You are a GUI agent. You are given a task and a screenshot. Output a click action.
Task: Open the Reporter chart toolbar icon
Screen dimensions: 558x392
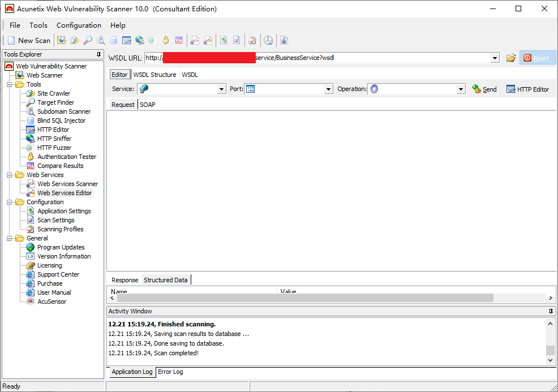pos(284,40)
